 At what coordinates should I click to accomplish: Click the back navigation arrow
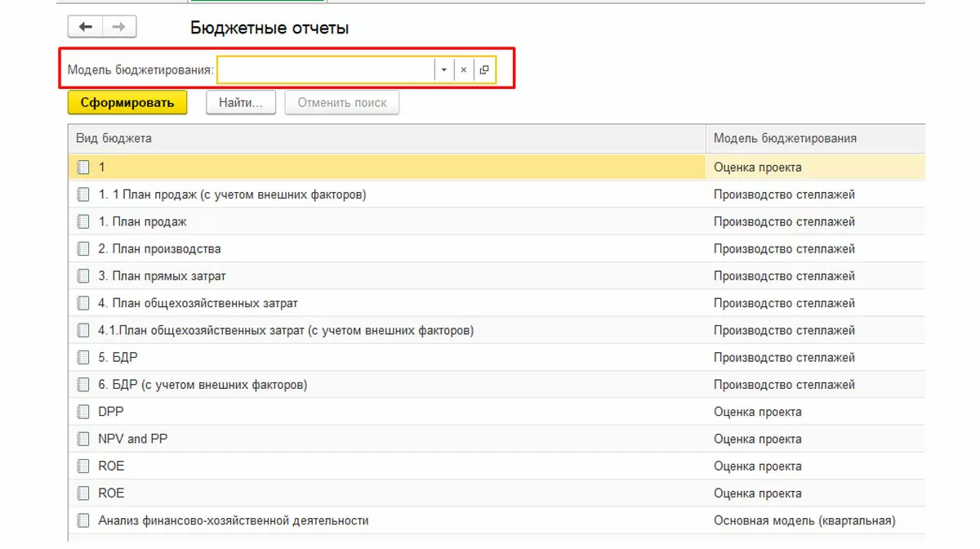pyautogui.click(x=86, y=27)
